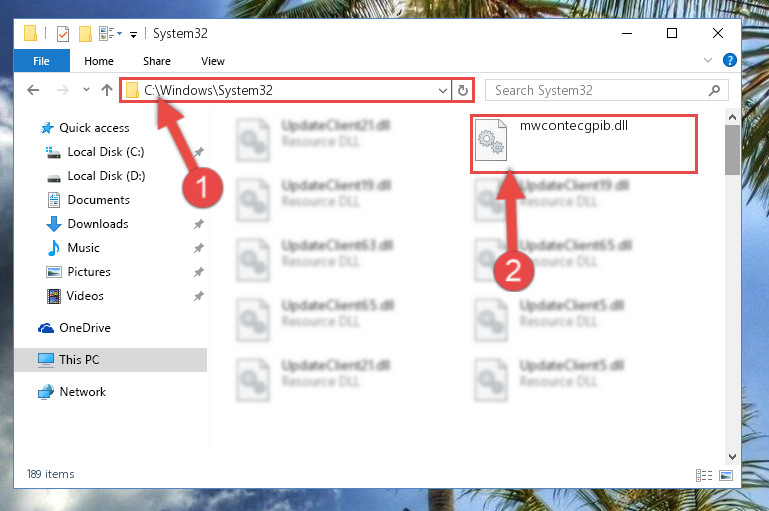Go back with the Back arrow
Viewport: 769px width, 511px height.
point(33,90)
